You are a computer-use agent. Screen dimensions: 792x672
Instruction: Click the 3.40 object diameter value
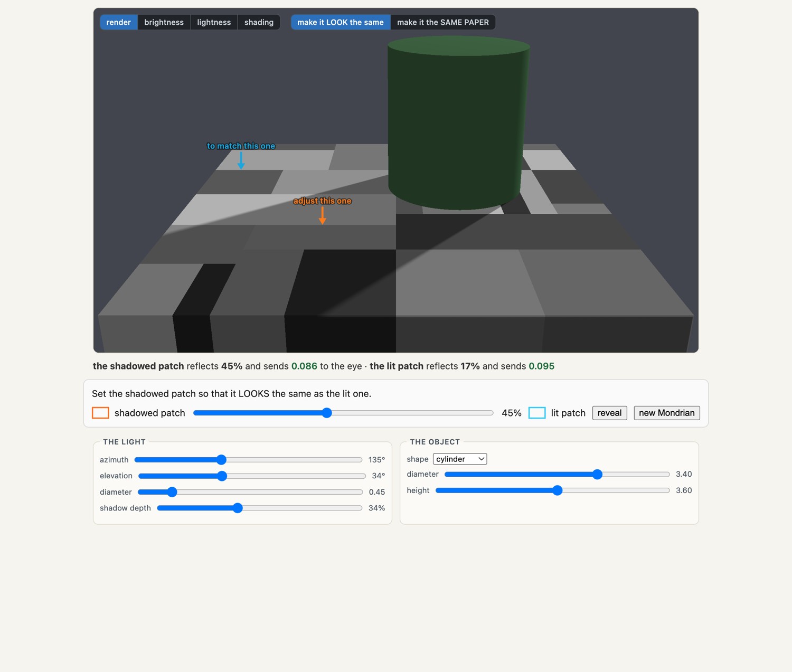tap(684, 474)
